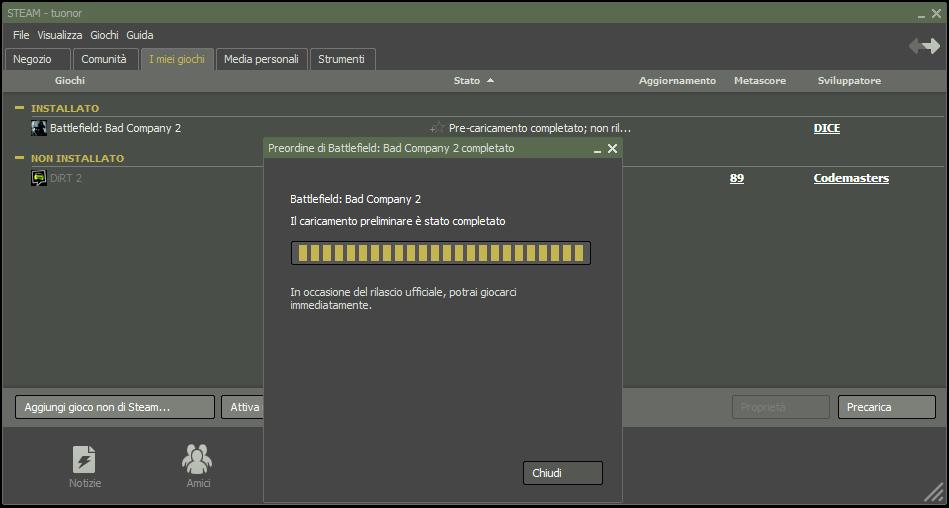Click the 'Il caricamento preliminare è stato completato' text

398,222
